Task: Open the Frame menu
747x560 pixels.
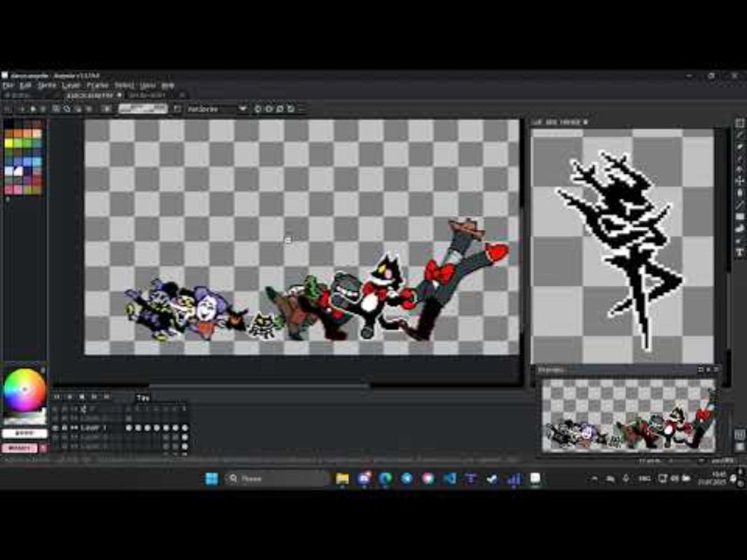Action: 97,86
